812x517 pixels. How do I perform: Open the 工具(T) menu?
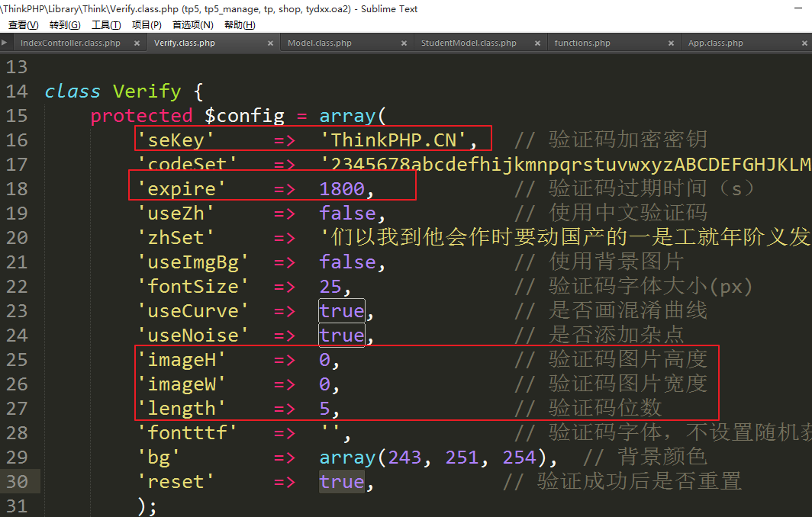(x=106, y=25)
